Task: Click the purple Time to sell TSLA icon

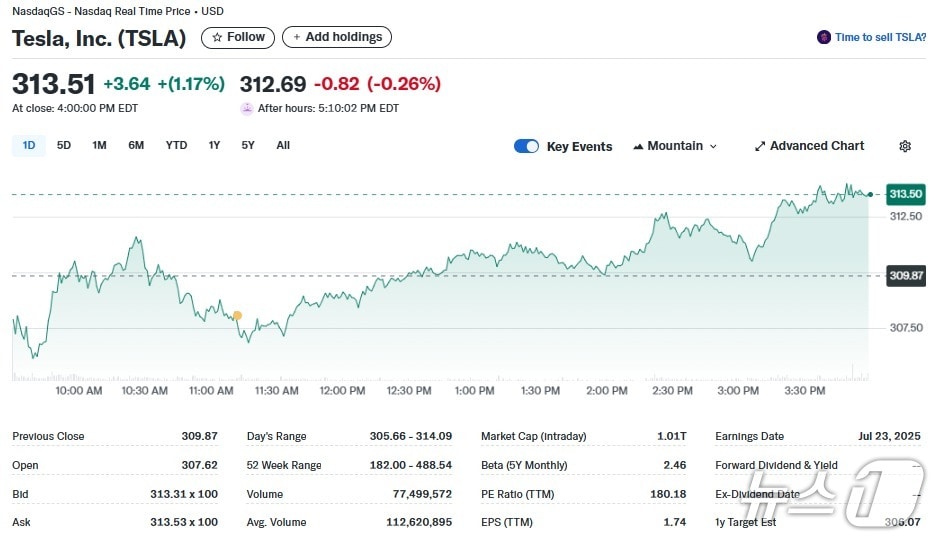Action: [x=824, y=37]
